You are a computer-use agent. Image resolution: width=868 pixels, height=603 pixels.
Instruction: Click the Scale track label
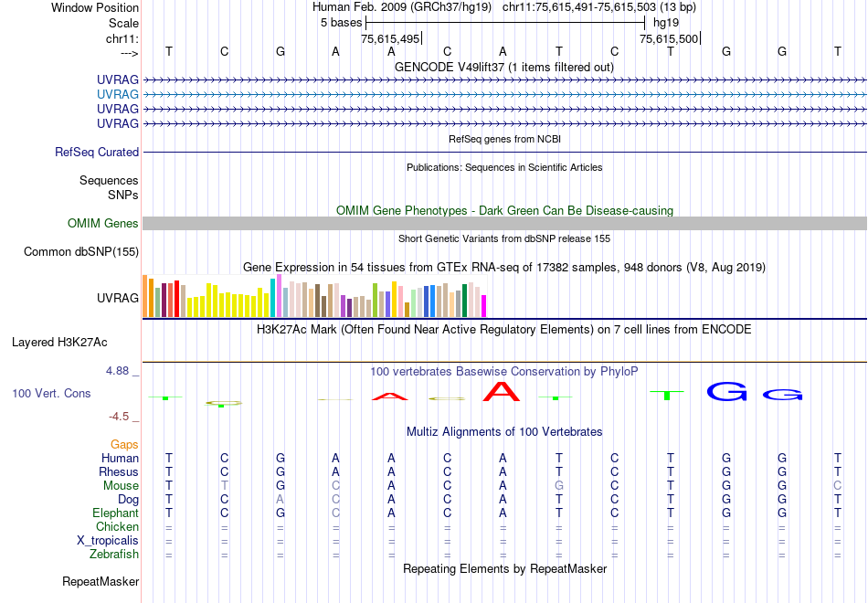click(x=123, y=23)
